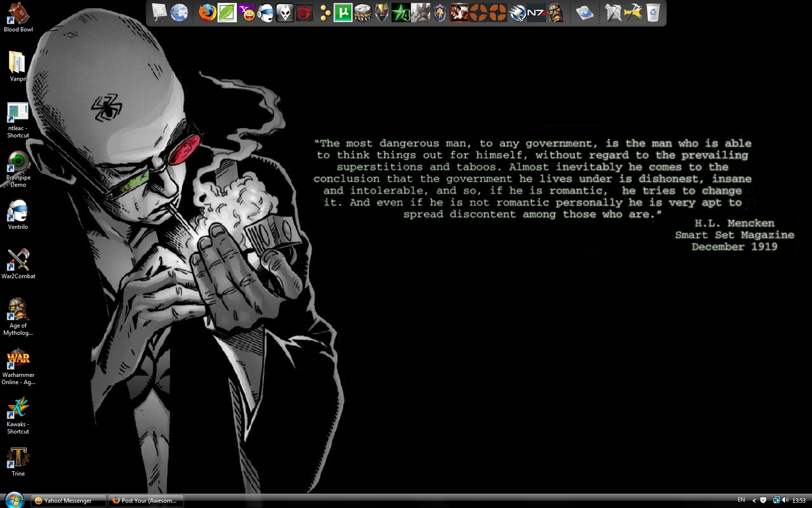Open the Recycle Bin in the dock
This screenshot has height=508, width=812.
point(653,13)
